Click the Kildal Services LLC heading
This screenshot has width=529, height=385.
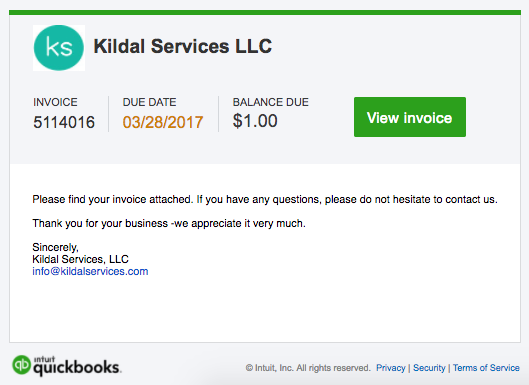(183, 46)
